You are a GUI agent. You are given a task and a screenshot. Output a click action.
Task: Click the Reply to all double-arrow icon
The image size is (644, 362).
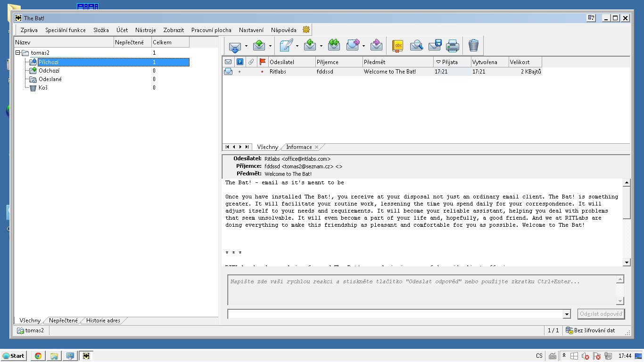pos(334,46)
